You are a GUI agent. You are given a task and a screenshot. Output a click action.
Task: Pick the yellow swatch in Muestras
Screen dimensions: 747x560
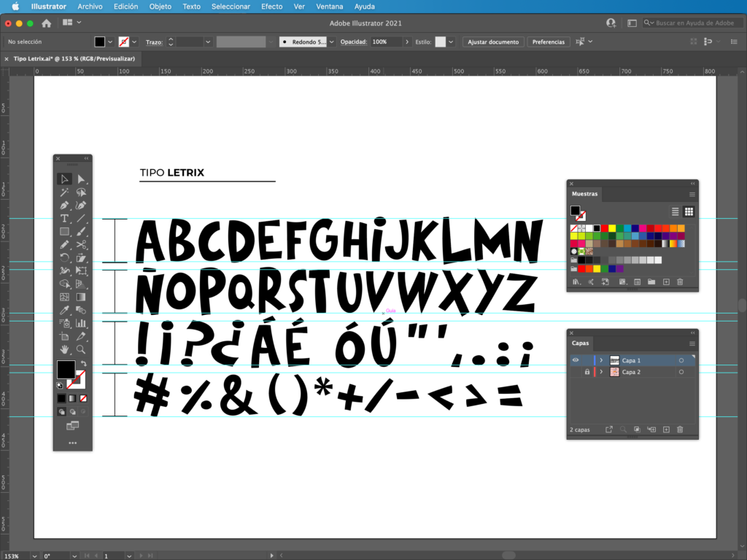point(613,228)
